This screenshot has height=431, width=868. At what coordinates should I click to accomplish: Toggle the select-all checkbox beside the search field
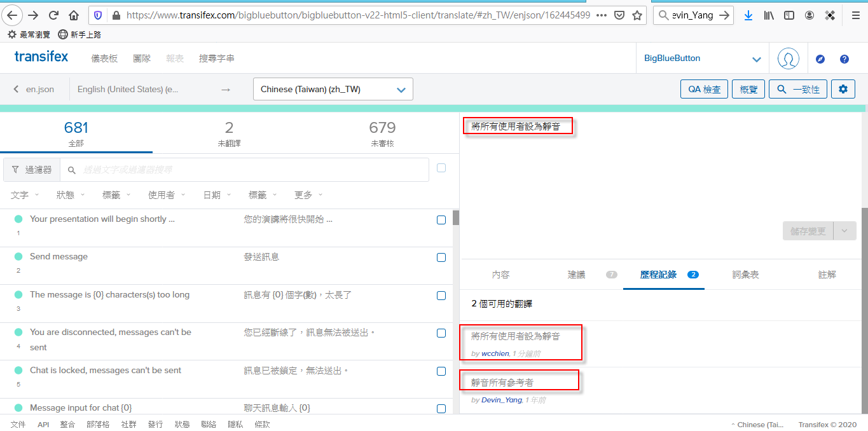click(441, 168)
